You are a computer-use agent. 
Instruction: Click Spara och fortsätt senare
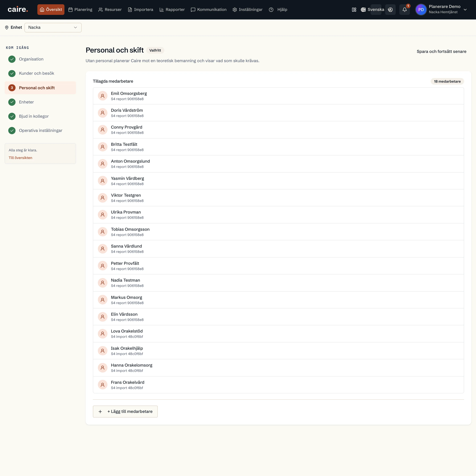pos(441,52)
